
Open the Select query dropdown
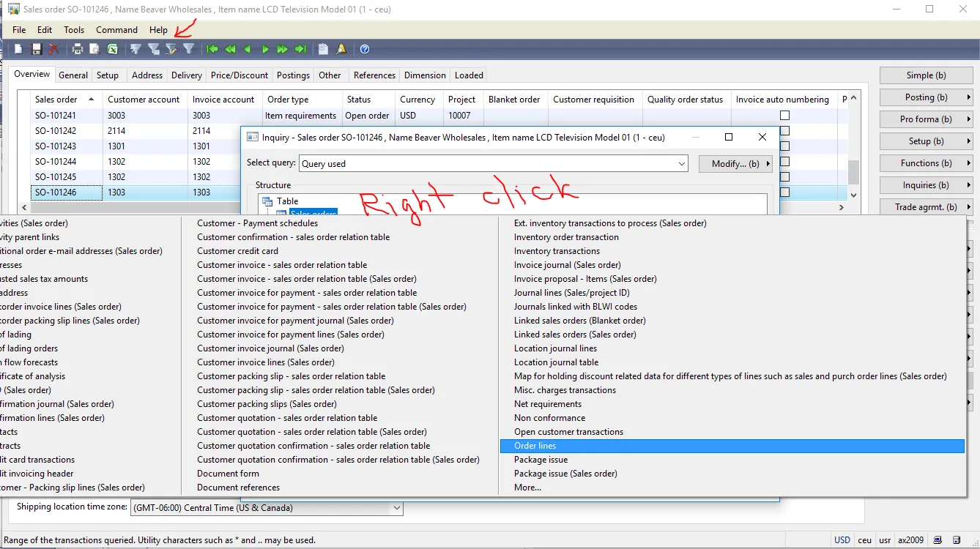tap(681, 164)
